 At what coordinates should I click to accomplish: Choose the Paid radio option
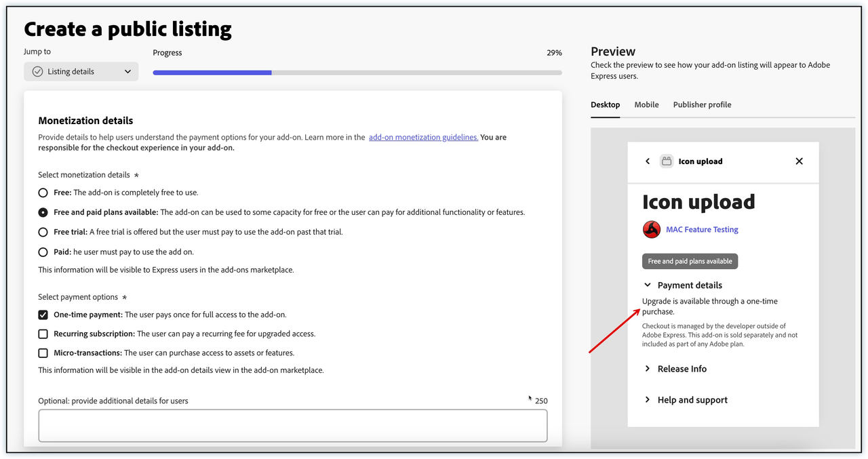click(43, 252)
